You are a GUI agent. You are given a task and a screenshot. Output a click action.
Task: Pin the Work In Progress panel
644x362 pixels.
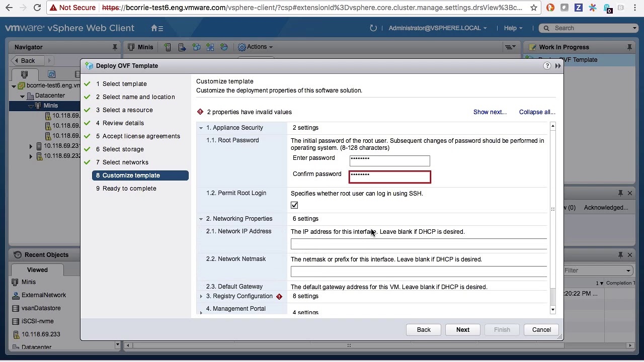point(629,47)
